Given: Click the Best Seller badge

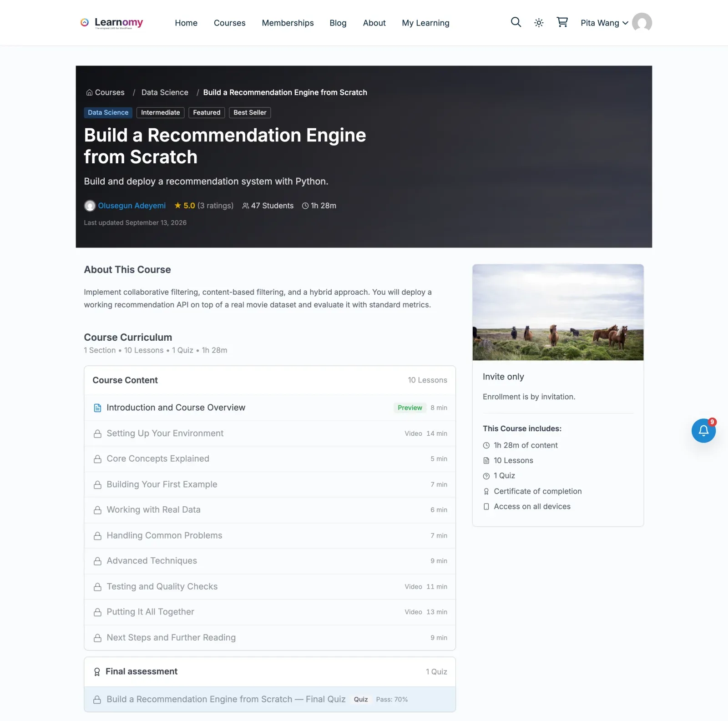Looking at the screenshot, I should pyautogui.click(x=250, y=113).
